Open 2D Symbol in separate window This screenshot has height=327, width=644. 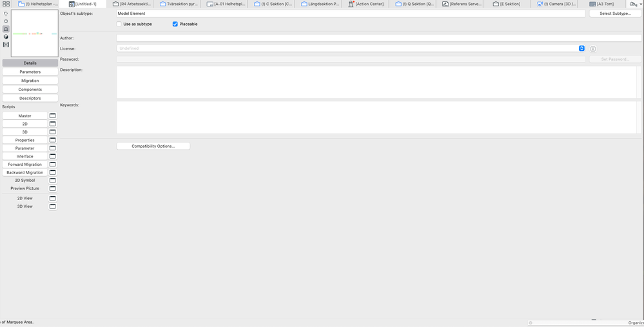tap(53, 181)
